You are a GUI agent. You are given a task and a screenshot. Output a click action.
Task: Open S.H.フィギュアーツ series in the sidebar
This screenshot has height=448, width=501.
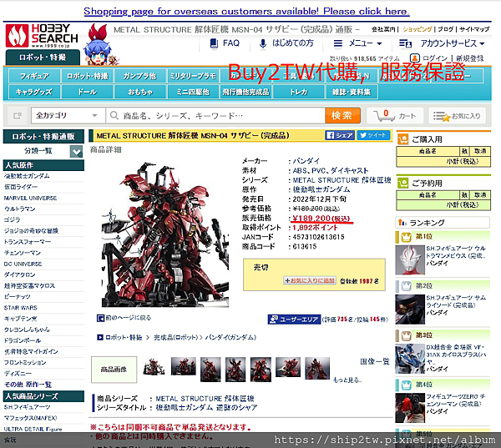click(28, 407)
